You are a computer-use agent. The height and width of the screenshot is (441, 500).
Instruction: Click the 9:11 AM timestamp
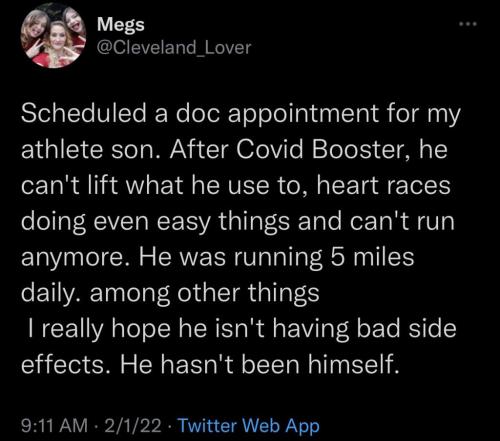coord(54,426)
